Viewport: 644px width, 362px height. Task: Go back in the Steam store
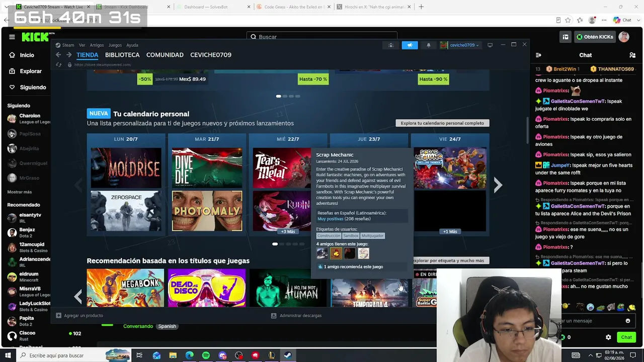[x=58, y=55]
